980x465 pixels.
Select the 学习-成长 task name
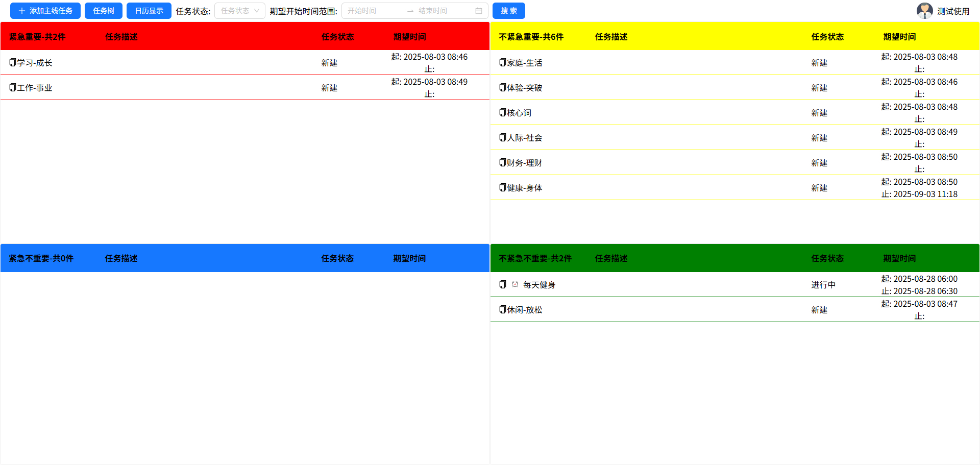[x=35, y=63]
